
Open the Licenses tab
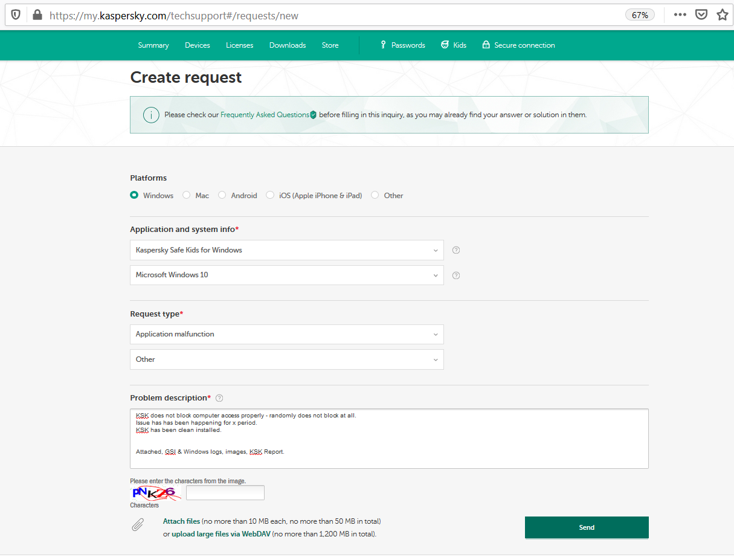[x=240, y=45]
